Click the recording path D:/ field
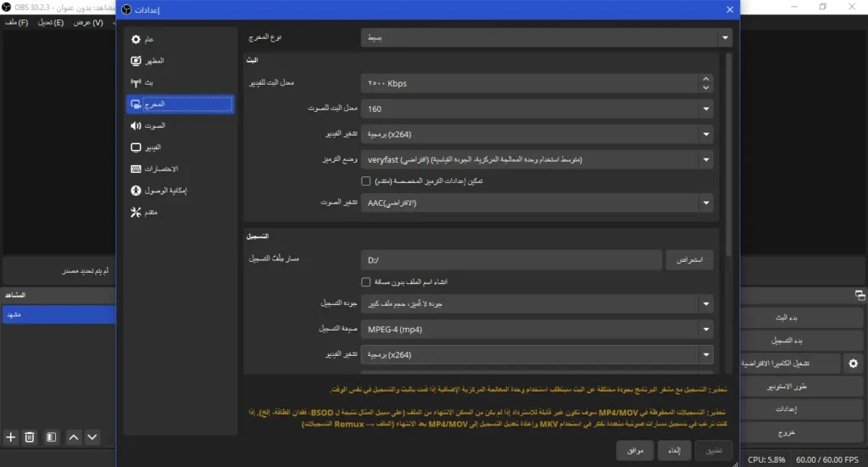This screenshot has width=868, height=467. click(x=511, y=260)
